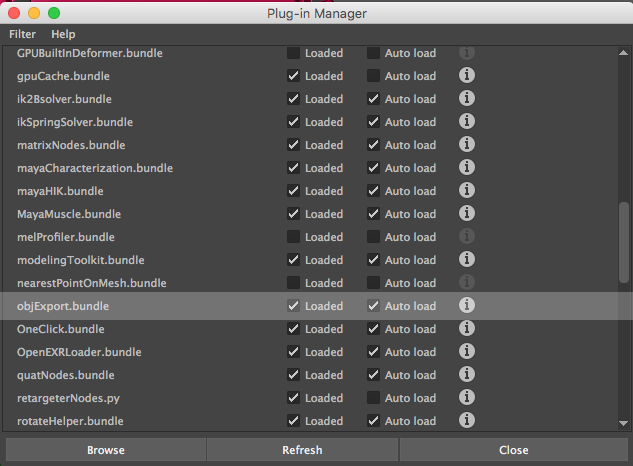Screen dimensions: 633x466
Task: Select nearestPointOnMesh.bundle plug-in name
Action: [x=92, y=283]
